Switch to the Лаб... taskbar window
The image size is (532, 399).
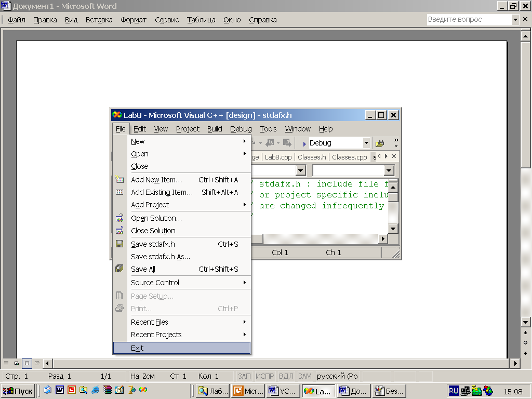click(x=213, y=391)
